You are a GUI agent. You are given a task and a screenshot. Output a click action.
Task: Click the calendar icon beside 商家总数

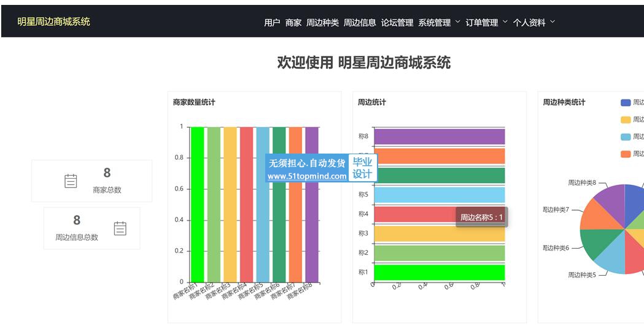click(71, 181)
